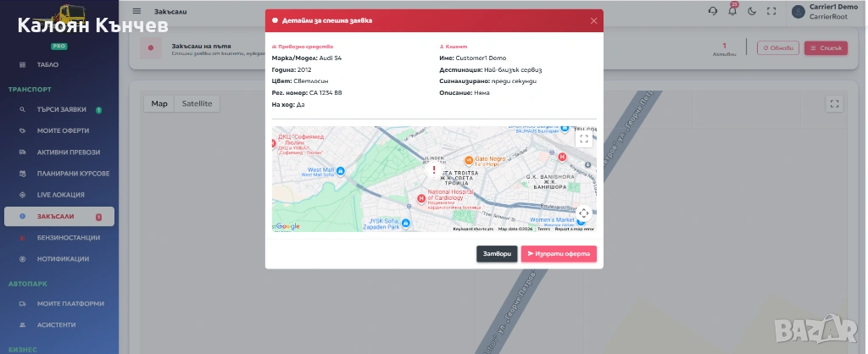Open МОИТЕ ПЛАТФОРМИ in sidebar
The height and width of the screenshot is (354, 868).
pyautogui.click(x=59, y=304)
